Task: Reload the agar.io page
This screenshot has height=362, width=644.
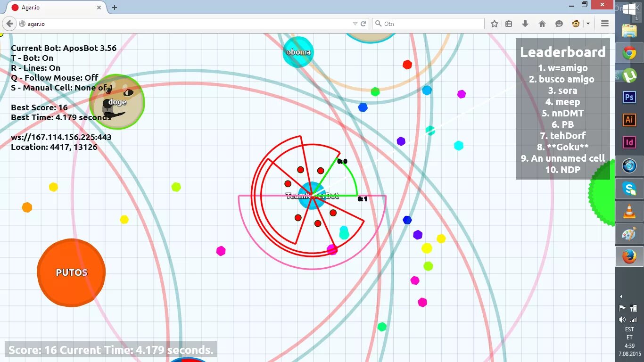Action: [363, 24]
